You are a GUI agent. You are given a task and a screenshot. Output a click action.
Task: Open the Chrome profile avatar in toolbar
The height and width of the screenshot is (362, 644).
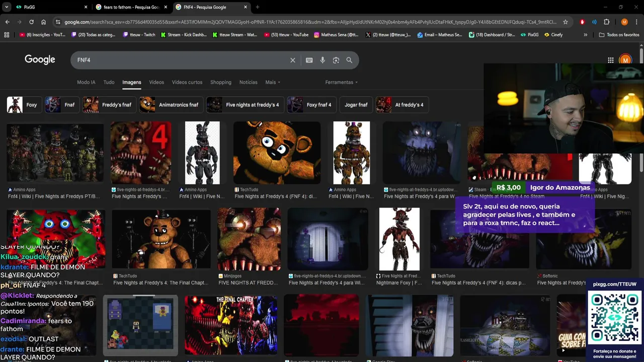pyautogui.click(x=624, y=22)
